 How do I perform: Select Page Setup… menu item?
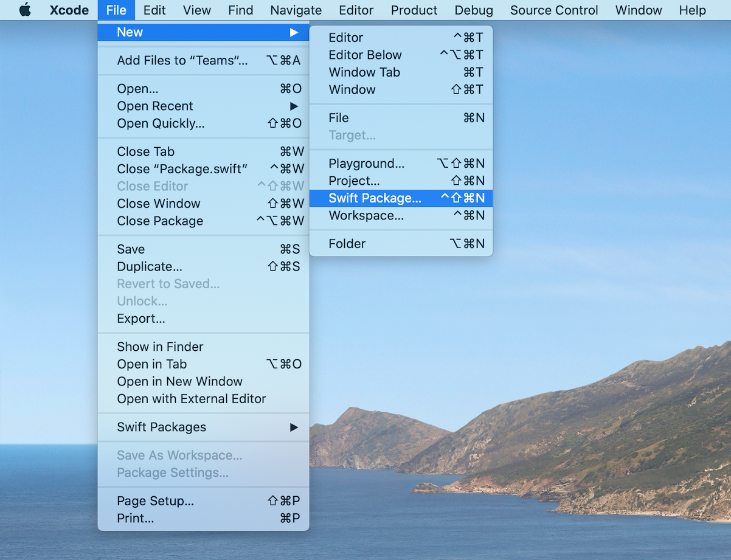pos(155,501)
